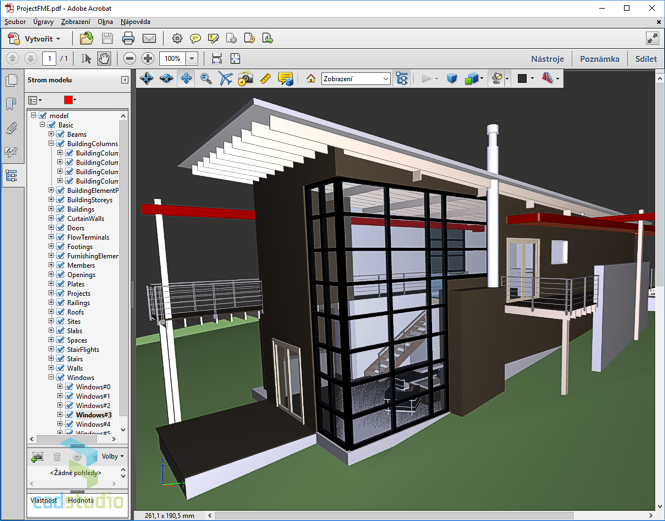The image size is (665, 521).
Task: Add a 3D comment note
Action: point(285,78)
